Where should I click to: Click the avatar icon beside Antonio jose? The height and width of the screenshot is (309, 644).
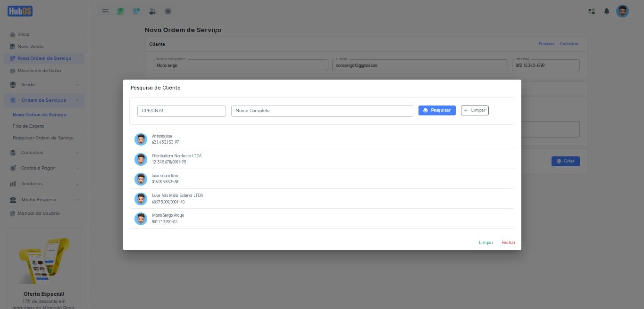[141, 139]
